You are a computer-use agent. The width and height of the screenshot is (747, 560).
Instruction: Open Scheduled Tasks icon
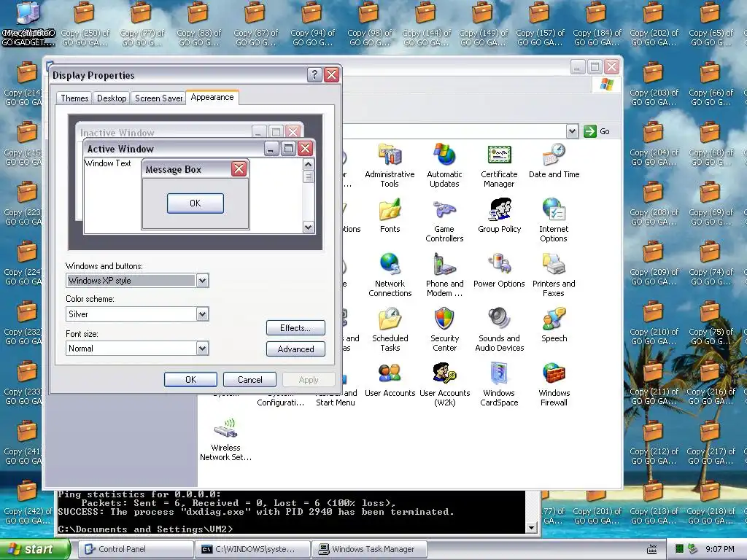coord(390,330)
